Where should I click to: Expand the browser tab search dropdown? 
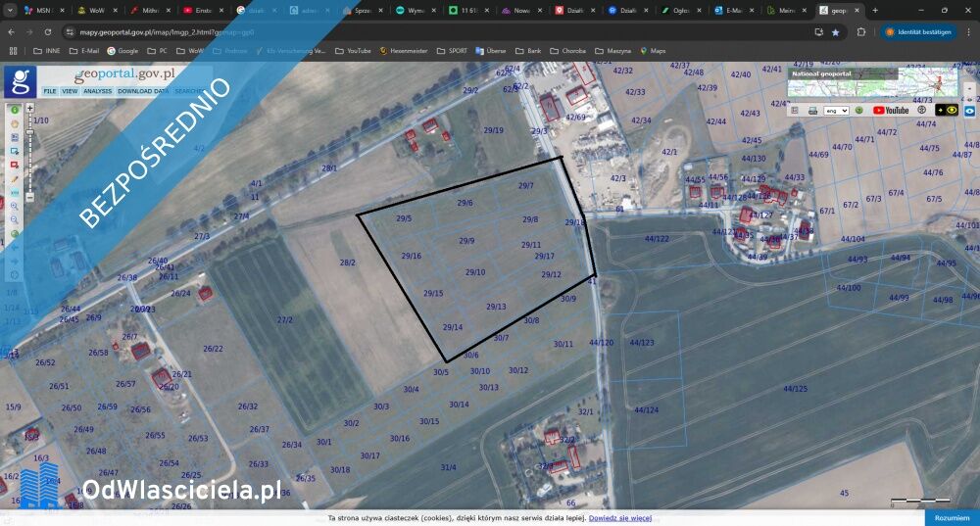(x=10, y=10)
